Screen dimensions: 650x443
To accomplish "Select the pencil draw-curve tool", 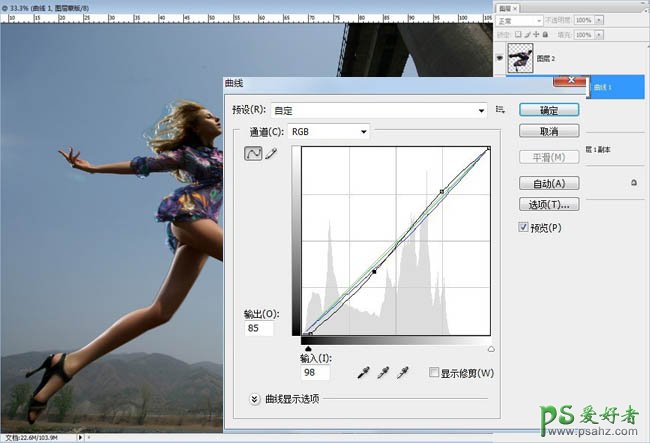I will tap(271, 153).
